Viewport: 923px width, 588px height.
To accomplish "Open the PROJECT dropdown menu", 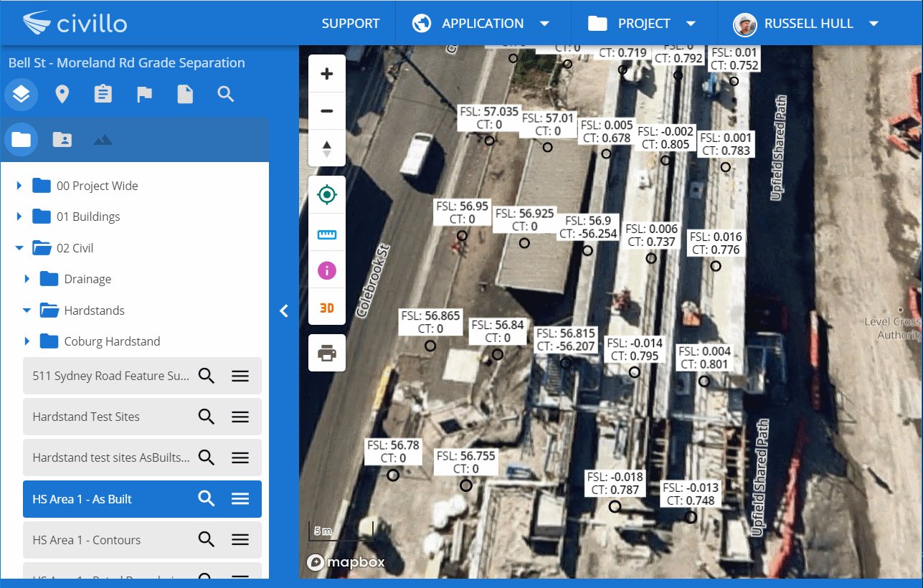I will [643, 23].
